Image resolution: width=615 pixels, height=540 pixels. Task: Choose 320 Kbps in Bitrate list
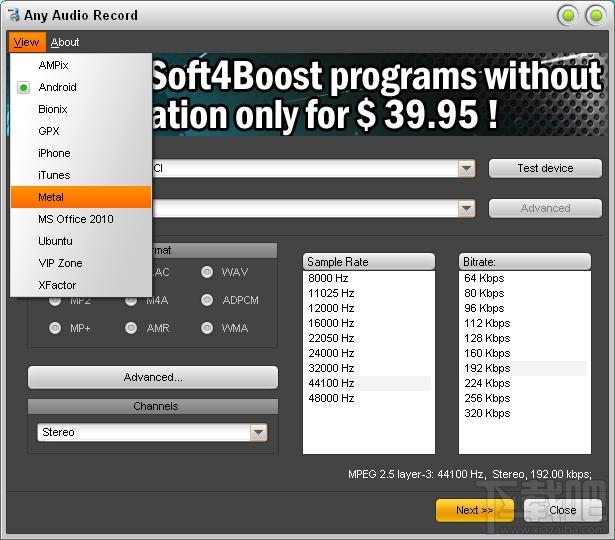coord(487,413)
